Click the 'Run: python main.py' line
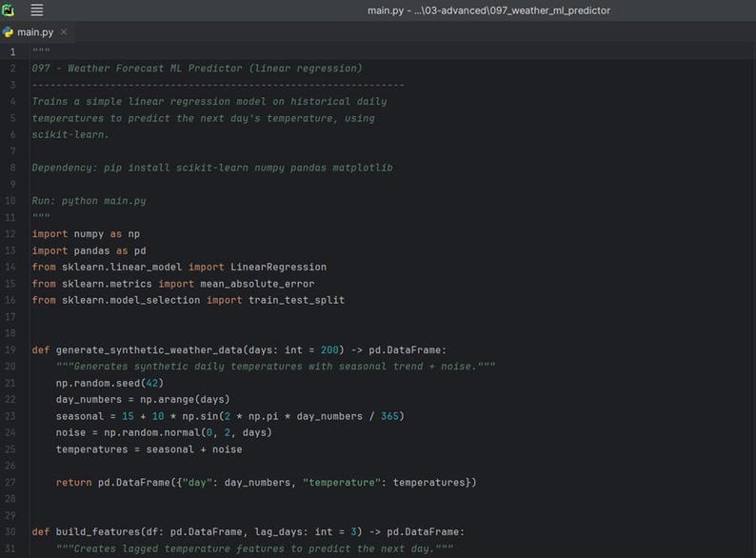Image resolution: width=756 pixels, height=558 pixels. (x=89, y=201)
